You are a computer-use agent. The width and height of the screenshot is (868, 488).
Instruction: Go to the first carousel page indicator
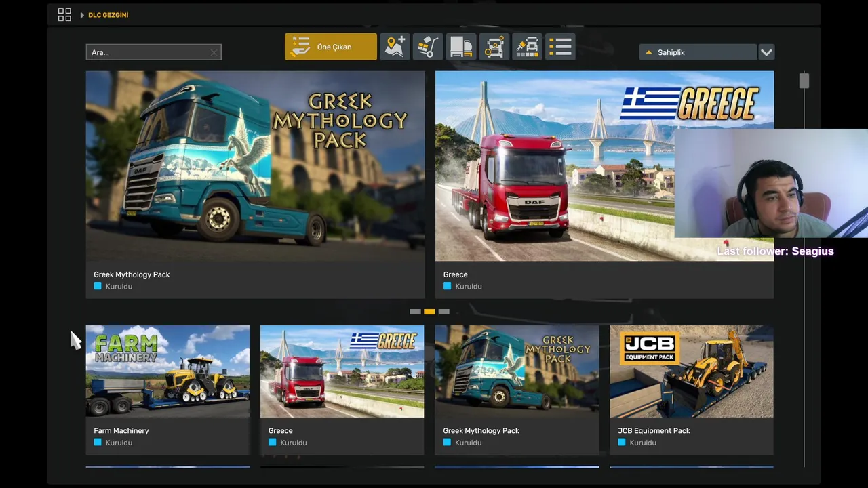tap(415, 312)
